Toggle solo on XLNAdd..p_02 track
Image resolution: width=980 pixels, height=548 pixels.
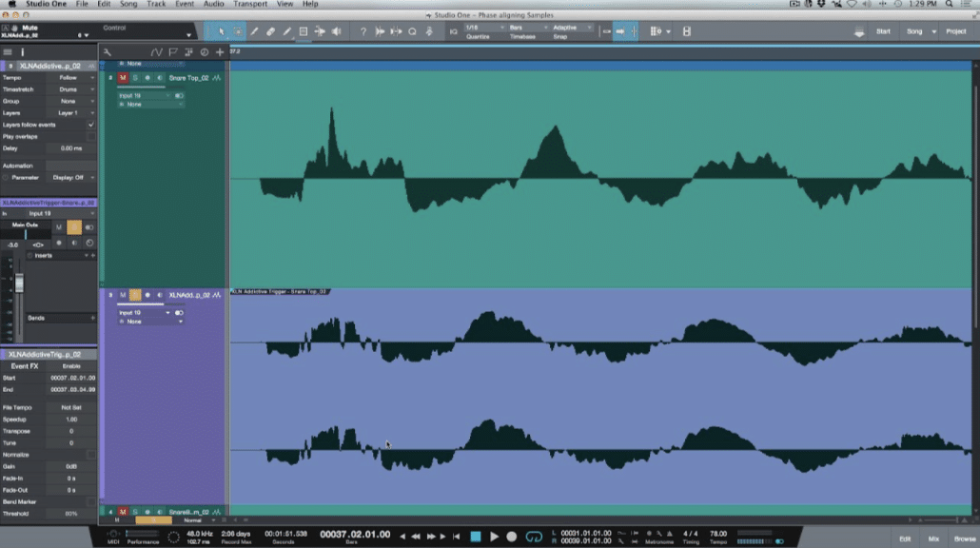pos(135,295)
